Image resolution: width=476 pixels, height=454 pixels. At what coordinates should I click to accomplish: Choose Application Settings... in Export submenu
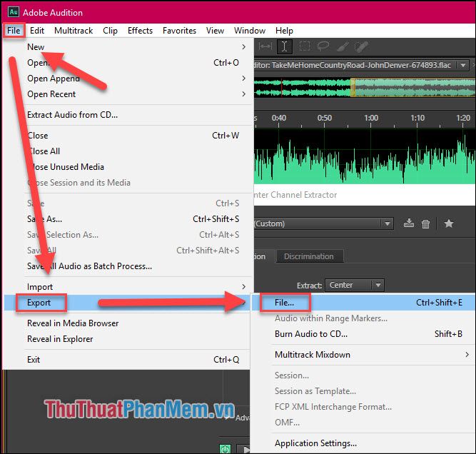[x=364, y=443]
